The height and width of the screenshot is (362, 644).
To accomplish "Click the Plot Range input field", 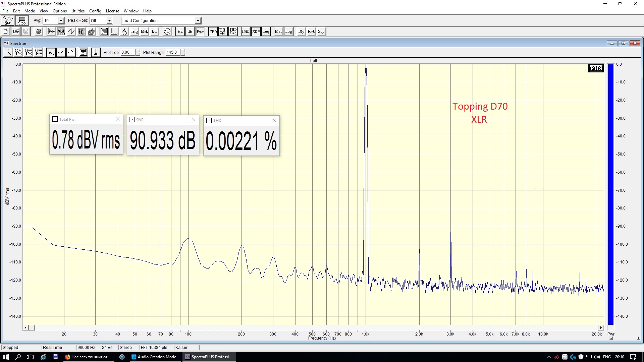I will (173, 52).
